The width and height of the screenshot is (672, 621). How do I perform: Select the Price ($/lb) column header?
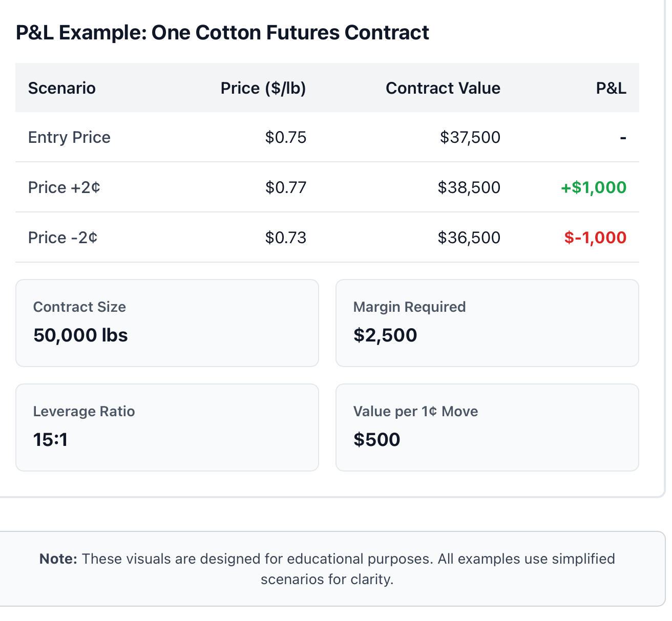click(x=263, y=88)
